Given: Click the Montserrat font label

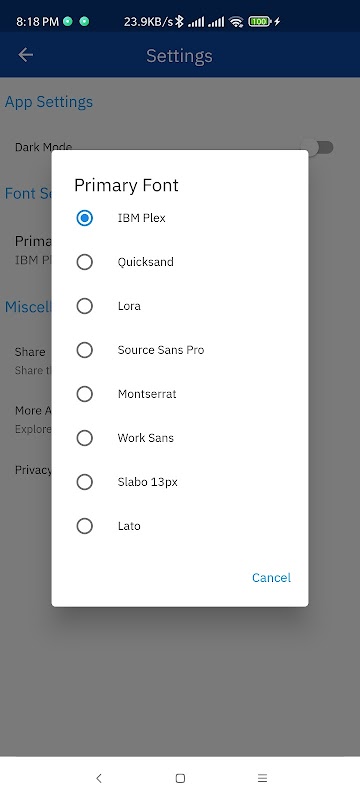Looking at the screenshot, I should [147, 394].
